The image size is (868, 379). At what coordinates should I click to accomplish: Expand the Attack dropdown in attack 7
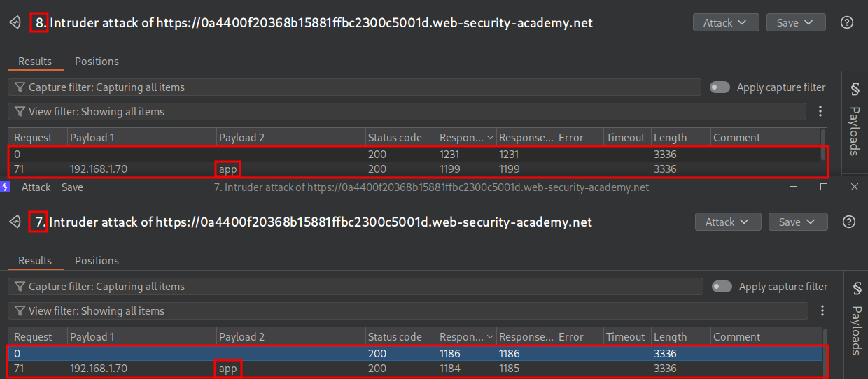[x=727, y=222]
